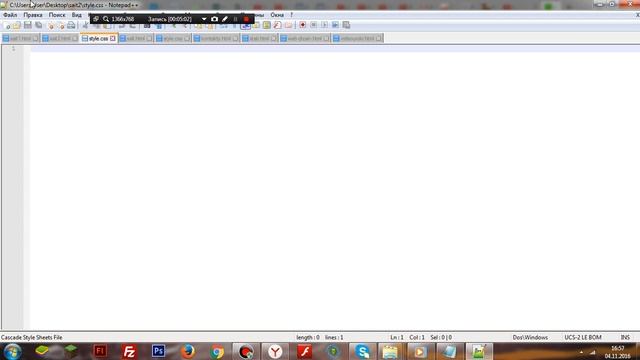Click the Dos\Windows line ending status field
Screen dimensions: 640x360
click(x=530, y=338)
